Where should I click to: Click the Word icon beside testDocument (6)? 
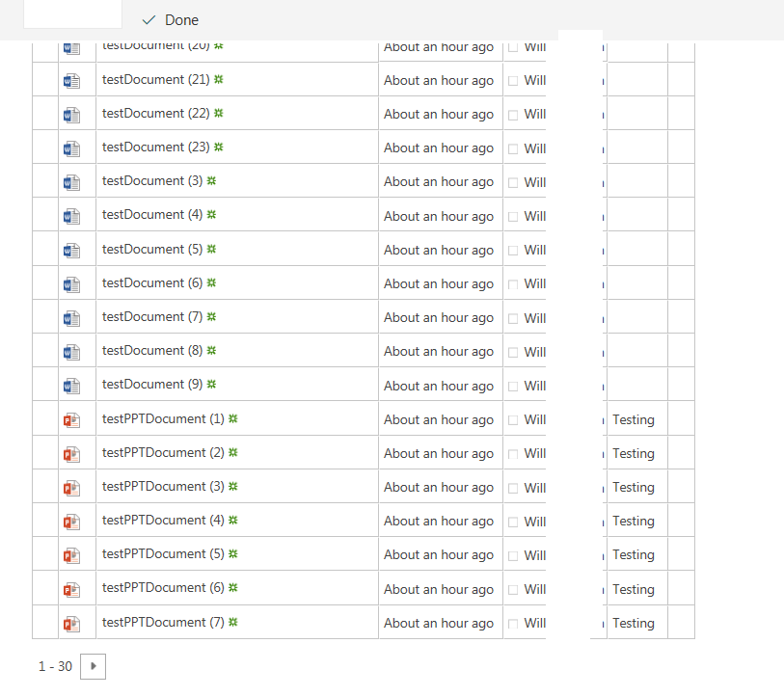[71, 284]
